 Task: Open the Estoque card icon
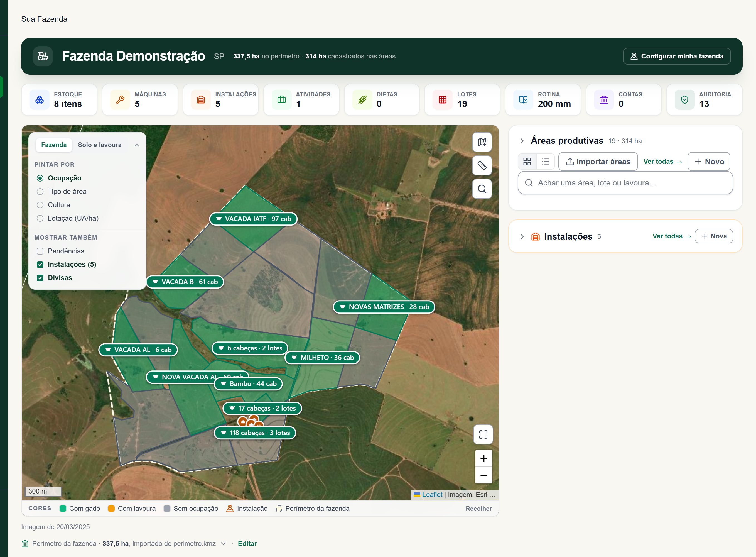(x=40, y=99)
